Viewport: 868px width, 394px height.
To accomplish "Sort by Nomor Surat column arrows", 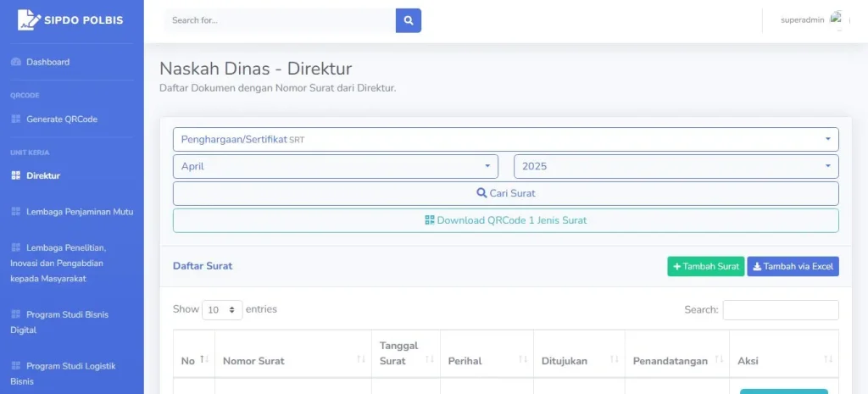I will (x=362, y=360).
